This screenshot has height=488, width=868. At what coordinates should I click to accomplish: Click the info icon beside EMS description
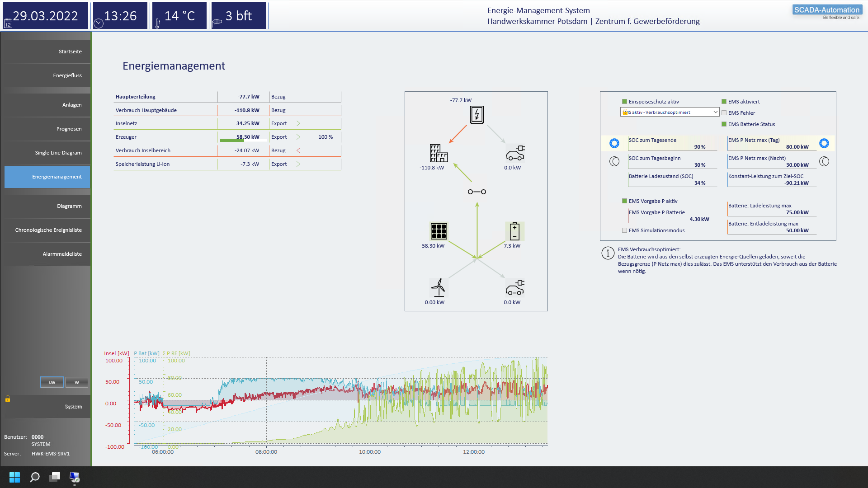[x=608, y=253]
